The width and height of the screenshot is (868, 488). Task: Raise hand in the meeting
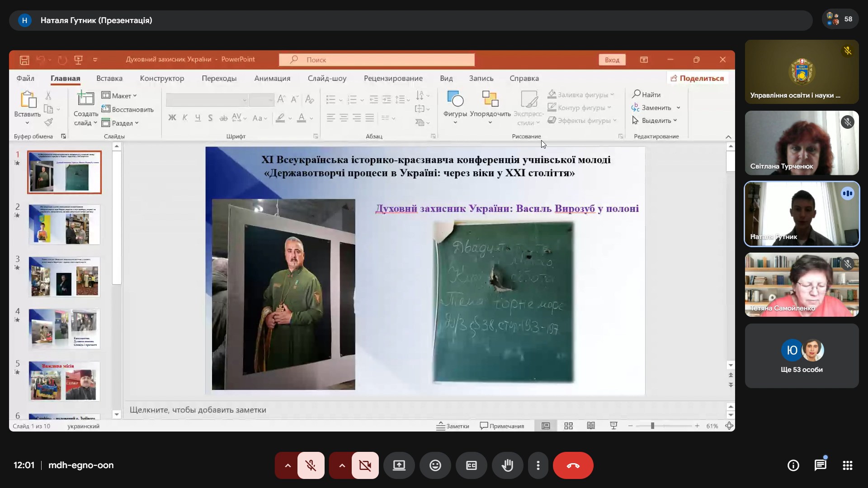click(x=508, y=465)
